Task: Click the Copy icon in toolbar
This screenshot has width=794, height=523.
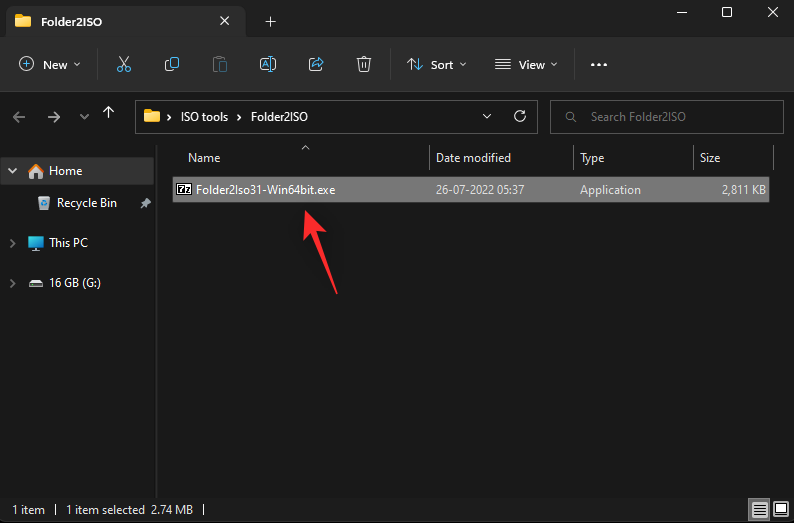Action: click(x=172, y=64)
